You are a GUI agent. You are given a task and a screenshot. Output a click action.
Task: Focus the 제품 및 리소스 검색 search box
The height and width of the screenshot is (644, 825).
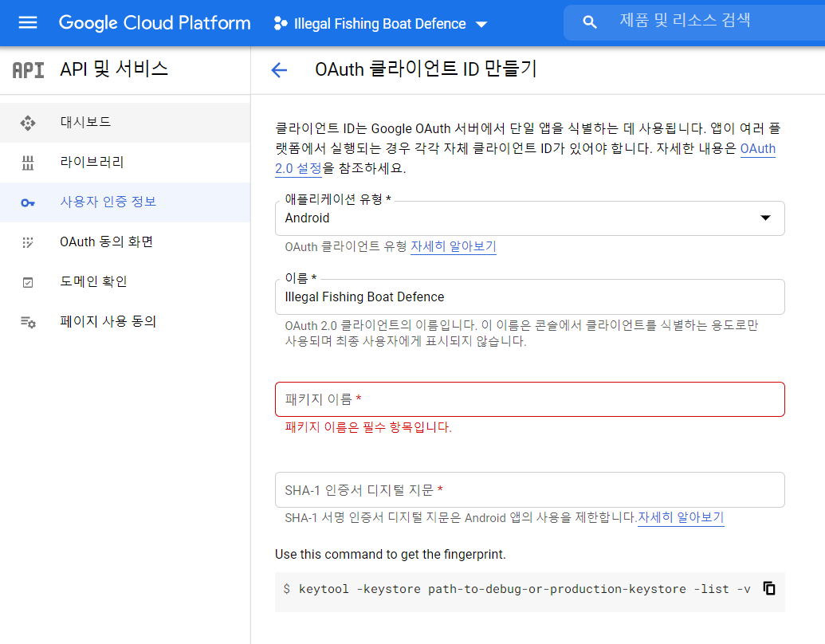694,22
